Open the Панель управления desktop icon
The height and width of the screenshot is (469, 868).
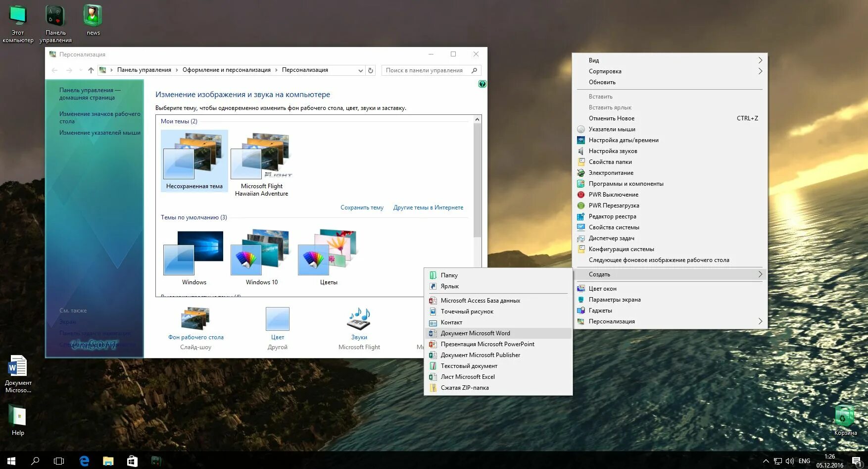55,24
